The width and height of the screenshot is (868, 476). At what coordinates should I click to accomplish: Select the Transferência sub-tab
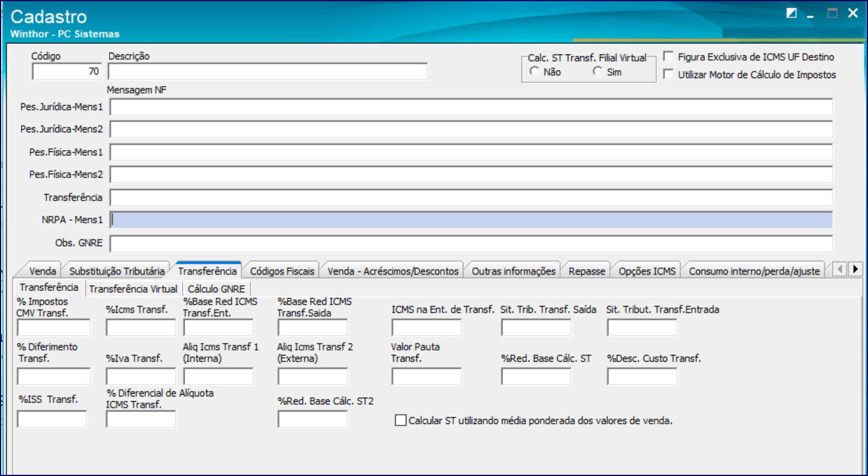tap(49, 287)
